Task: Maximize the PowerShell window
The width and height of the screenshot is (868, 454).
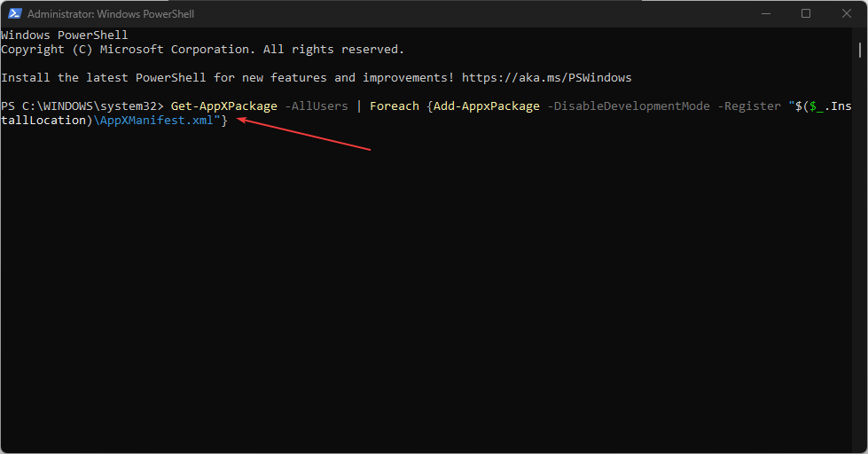Action: point(806,14)
